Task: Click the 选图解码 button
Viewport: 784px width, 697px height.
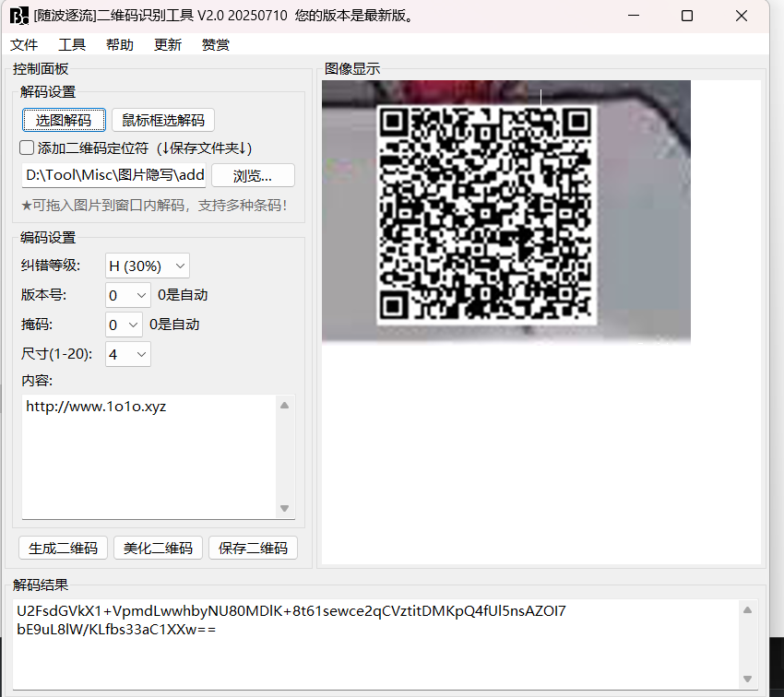Action: (64, 121)
